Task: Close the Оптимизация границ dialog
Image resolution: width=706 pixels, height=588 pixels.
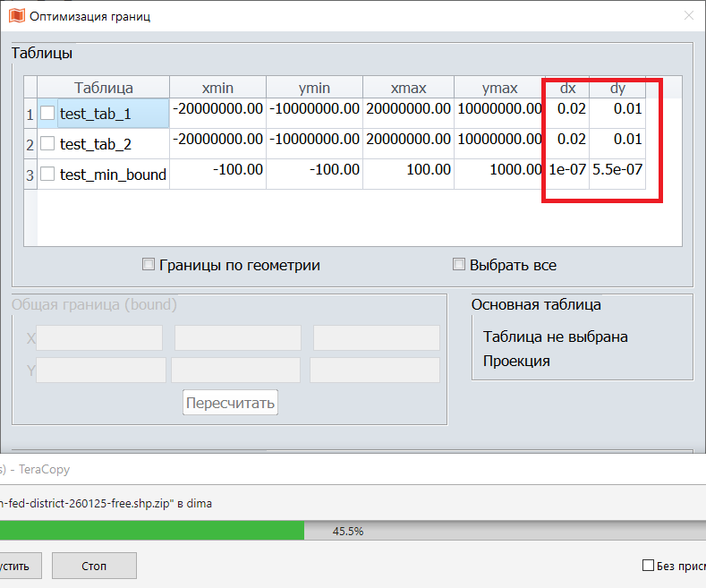Action: 688,15
